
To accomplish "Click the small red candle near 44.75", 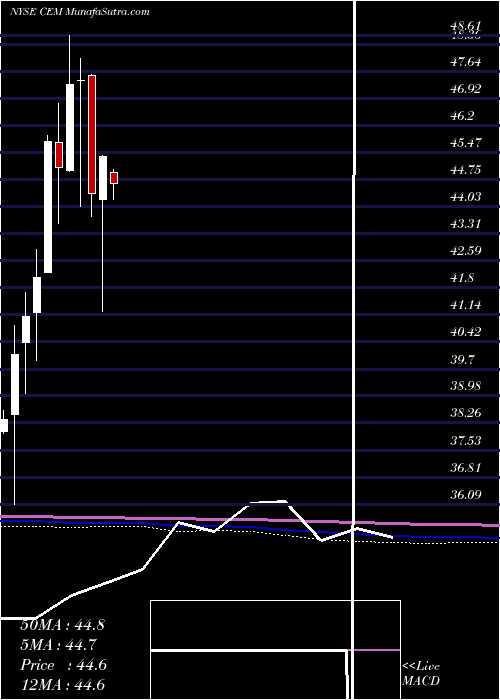I will 114,178.
